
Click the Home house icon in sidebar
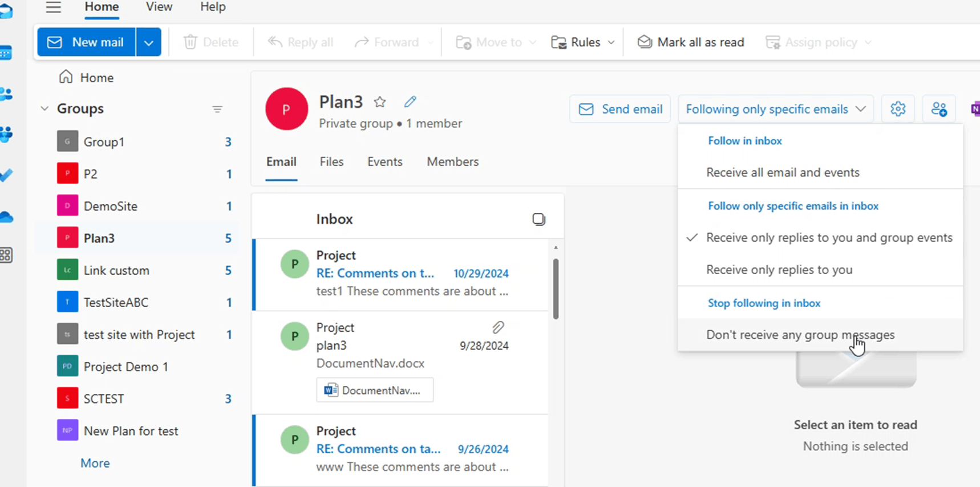coord(66,77)
